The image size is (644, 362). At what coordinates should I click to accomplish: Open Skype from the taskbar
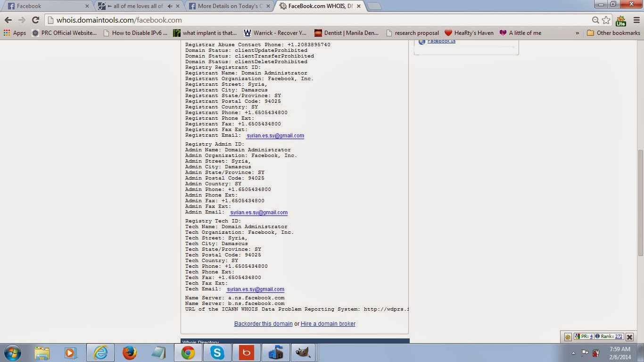pyautogui.click(x=217, y=353)
